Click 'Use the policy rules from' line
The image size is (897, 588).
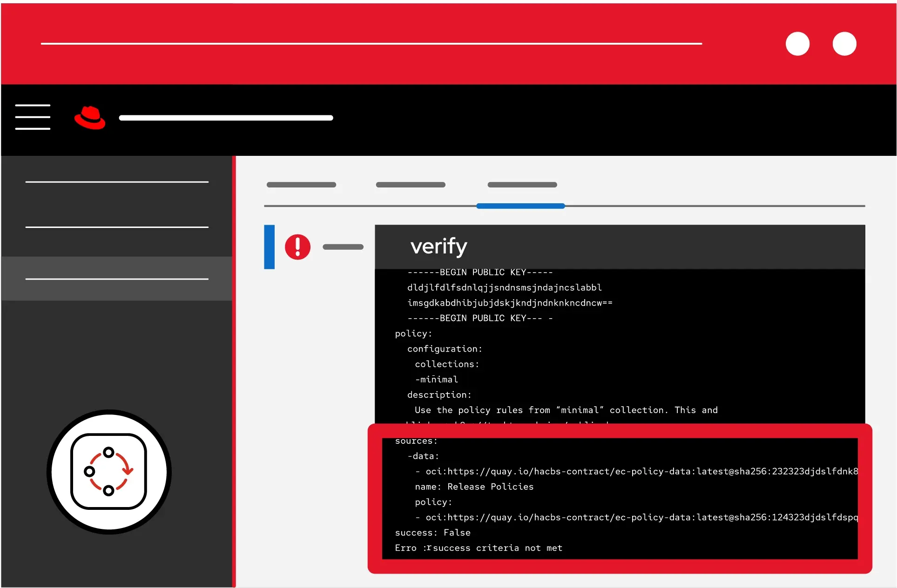pyautogui.click(x=566, y=410)
